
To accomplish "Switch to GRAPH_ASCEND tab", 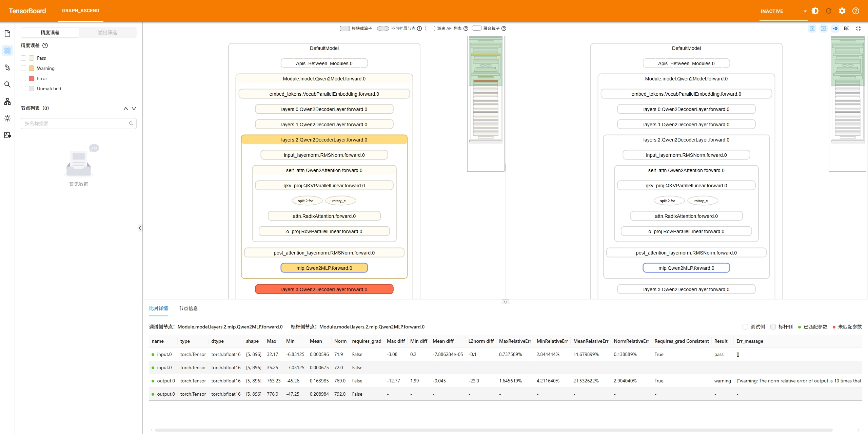I will tap(81, 11).
